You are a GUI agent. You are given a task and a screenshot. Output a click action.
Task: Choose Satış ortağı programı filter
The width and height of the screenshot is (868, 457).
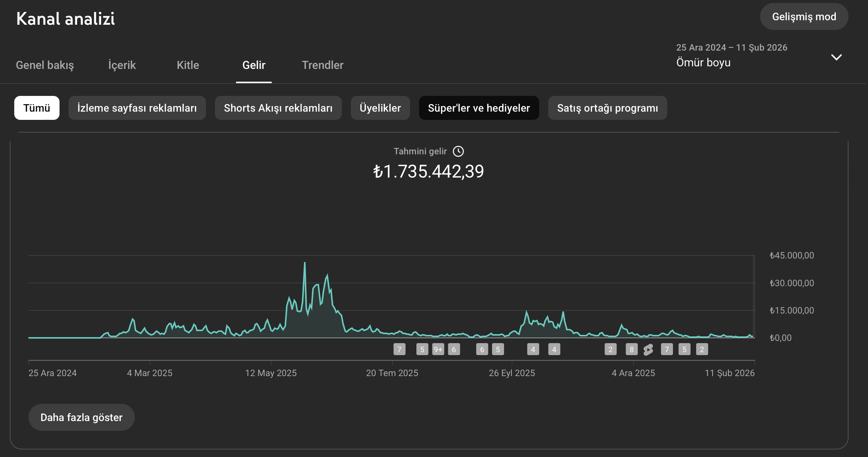(x=608, y=108)
